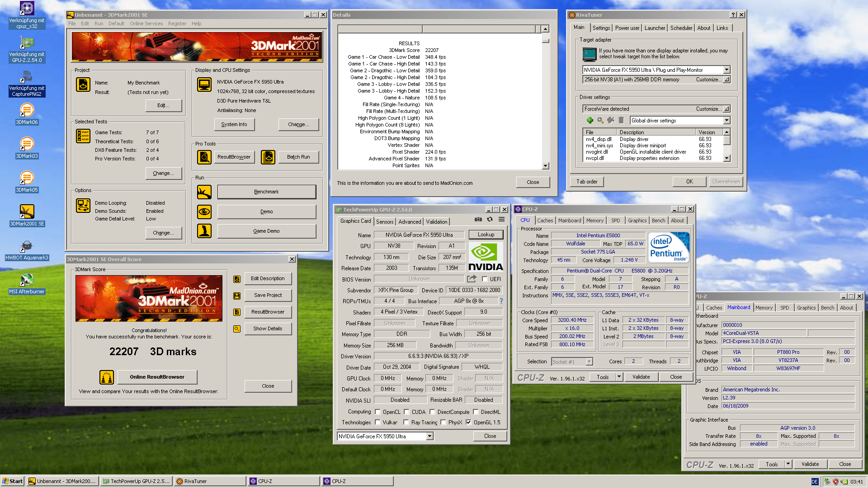Click the Lookup button in GPU-Z
Screen dimensions: 868x488
tap(486, 235)
